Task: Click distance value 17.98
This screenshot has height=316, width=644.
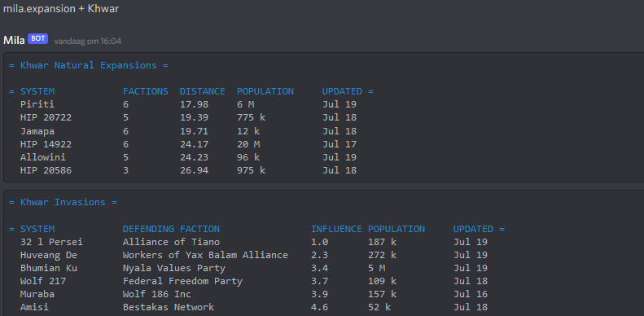Action: [x=194, y=104]
